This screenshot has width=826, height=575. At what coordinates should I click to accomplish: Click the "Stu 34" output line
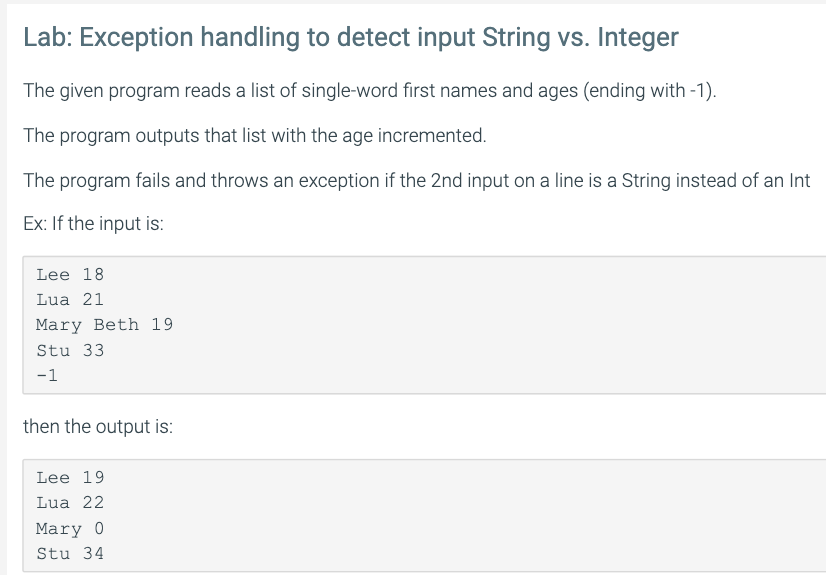70,553
